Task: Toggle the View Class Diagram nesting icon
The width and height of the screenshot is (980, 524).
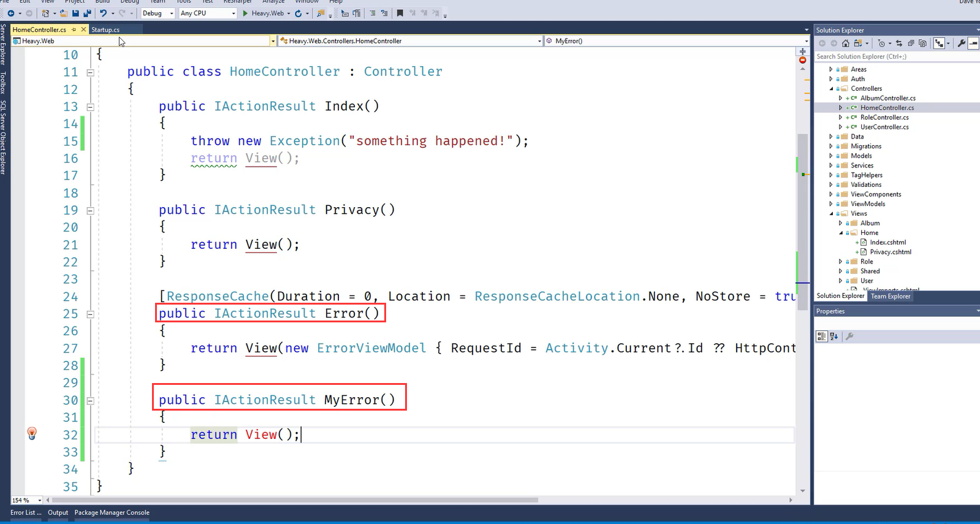Action: click(939, 43)
